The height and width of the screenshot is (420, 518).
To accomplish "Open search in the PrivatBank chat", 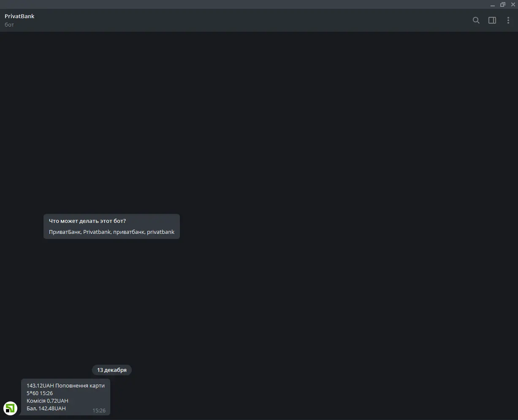I will tap(476, 20).
